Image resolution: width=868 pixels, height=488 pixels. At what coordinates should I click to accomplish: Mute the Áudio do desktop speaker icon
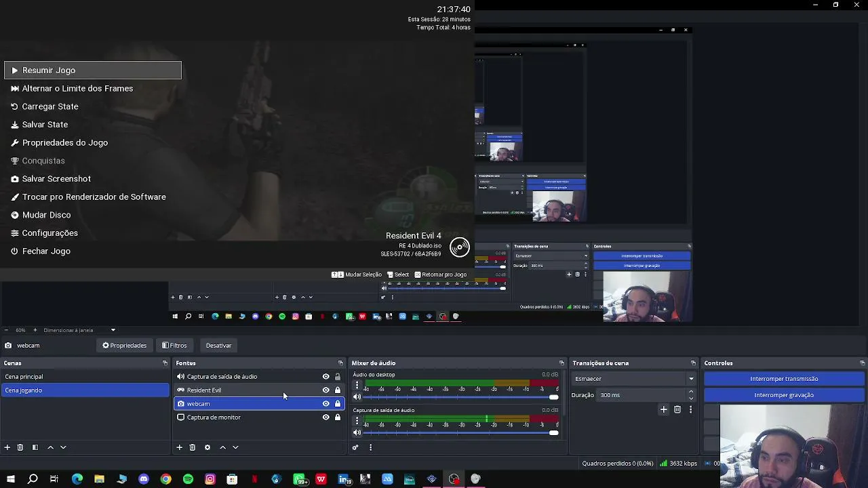(357, 397)
